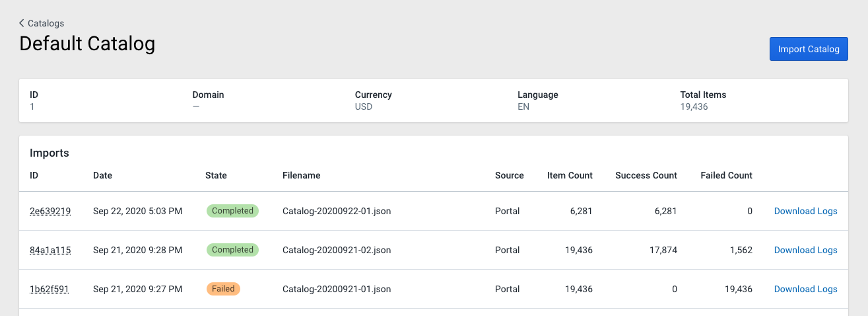Viewport: 868px width, 316px height.
Task: Click date Sep 22, 2020 5:03 PM
Action: click(138, 212)
